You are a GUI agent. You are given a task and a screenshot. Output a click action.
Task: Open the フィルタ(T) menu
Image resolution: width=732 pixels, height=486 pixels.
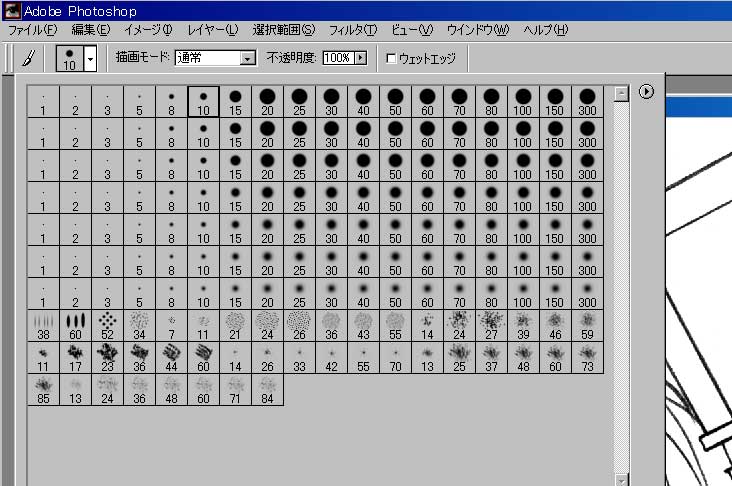353,30
